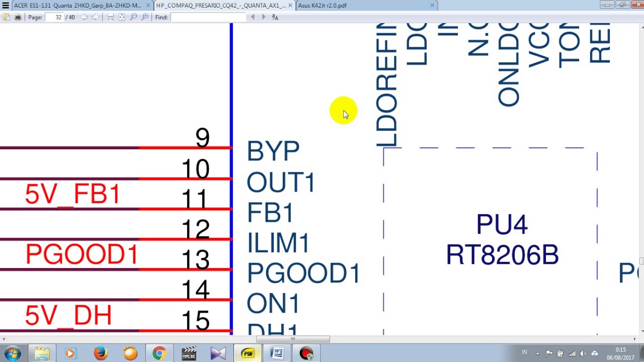Open Microsoft Word from the taskbar
644x362 pixels.
(x=277, y=353)
